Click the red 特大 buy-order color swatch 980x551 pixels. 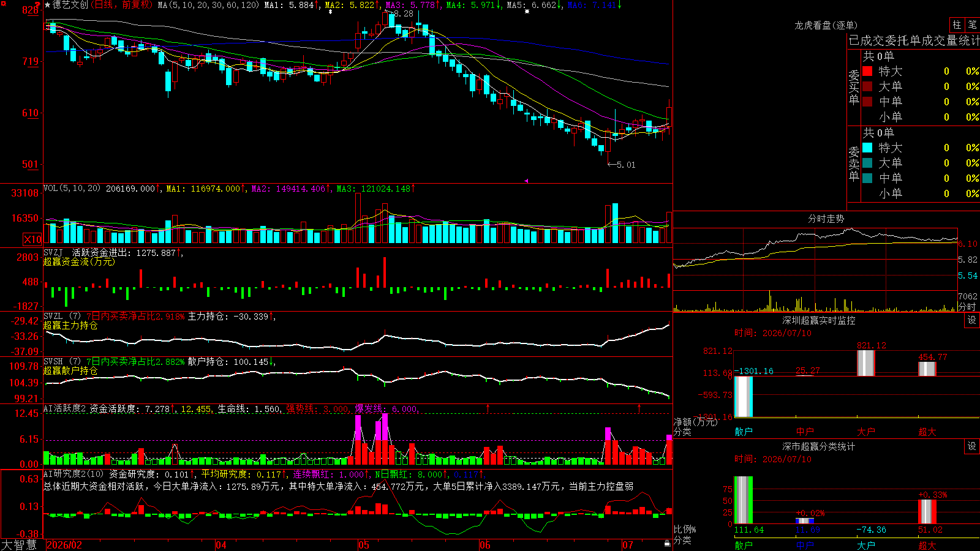point(867,71)
